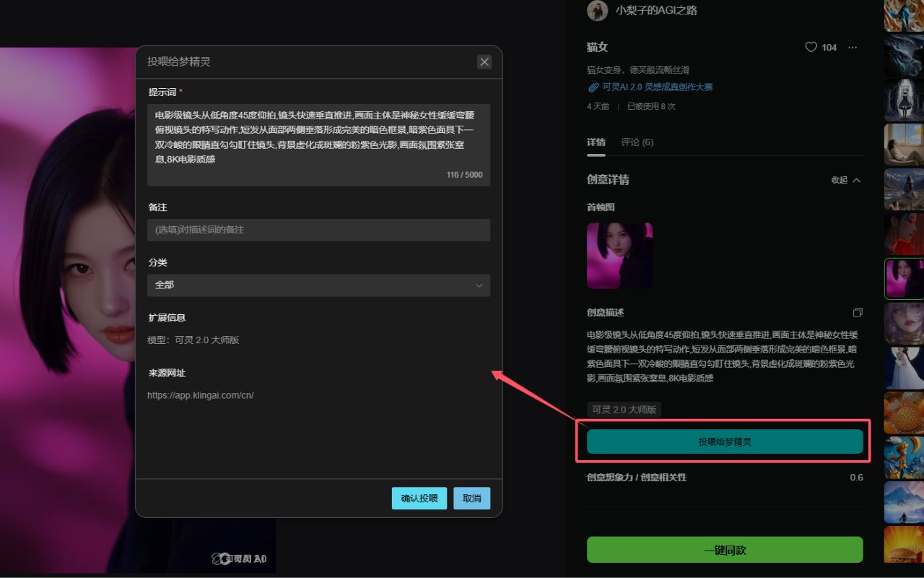The width and height of the screenshot is (924, 578).
Task: Select the burger with sunburst thumbnail
Action: (x=904, y=545)
